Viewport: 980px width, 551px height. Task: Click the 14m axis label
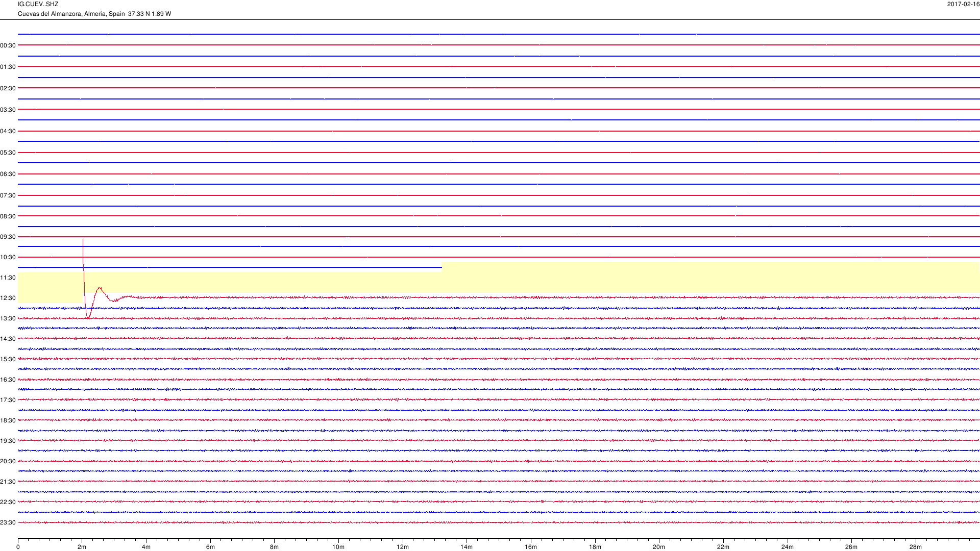[x=467, y=547]
